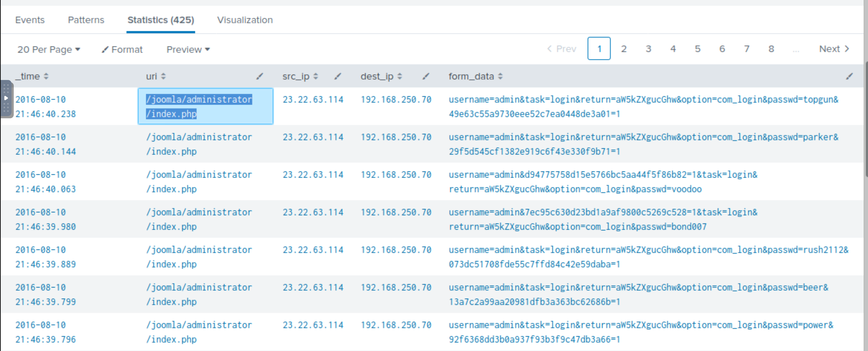The image size is (868, 351).
Task: Sort by the form_data column arrows
Action: click(500, 76)
